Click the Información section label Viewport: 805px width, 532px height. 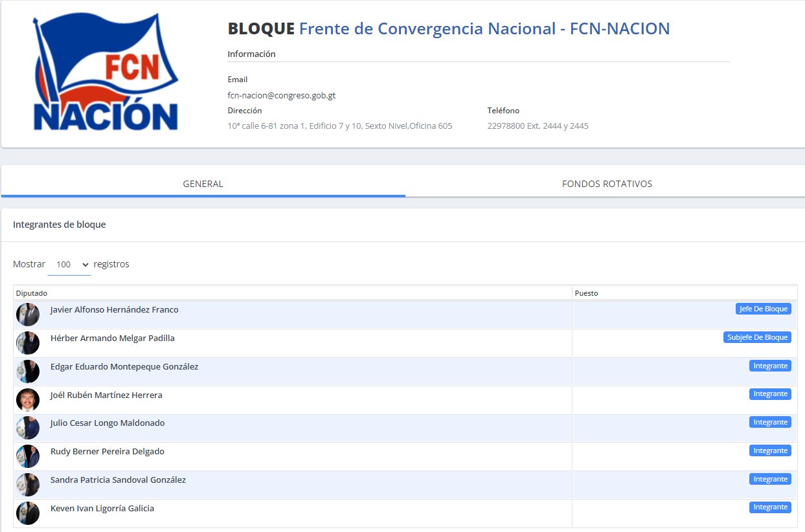tap(252, 54)
